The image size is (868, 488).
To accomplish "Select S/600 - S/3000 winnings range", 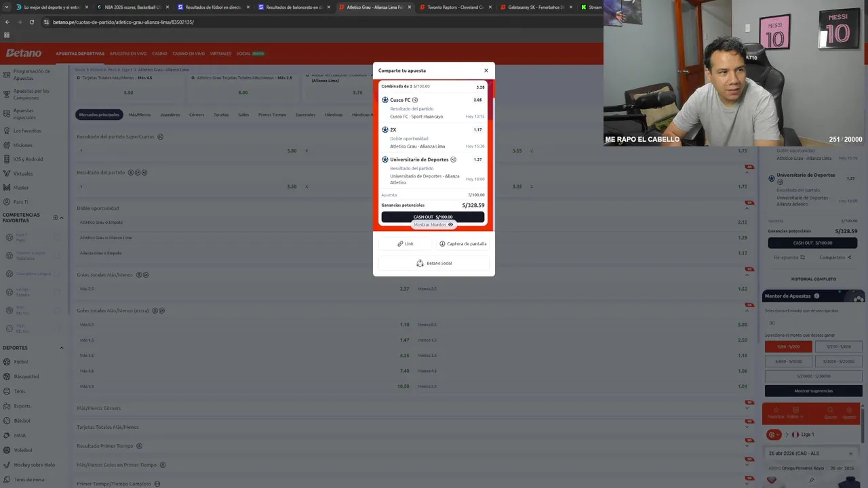I will [x=788, y=361].
